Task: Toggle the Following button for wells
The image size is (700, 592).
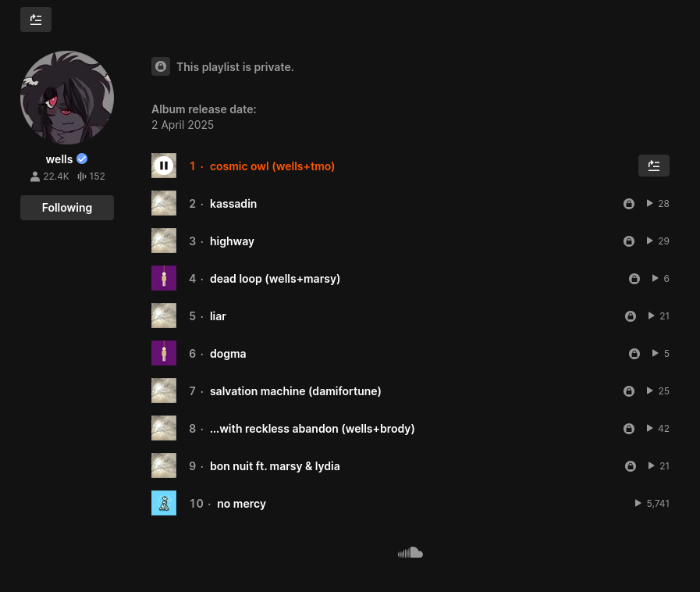Action: [x=67, y=208]
